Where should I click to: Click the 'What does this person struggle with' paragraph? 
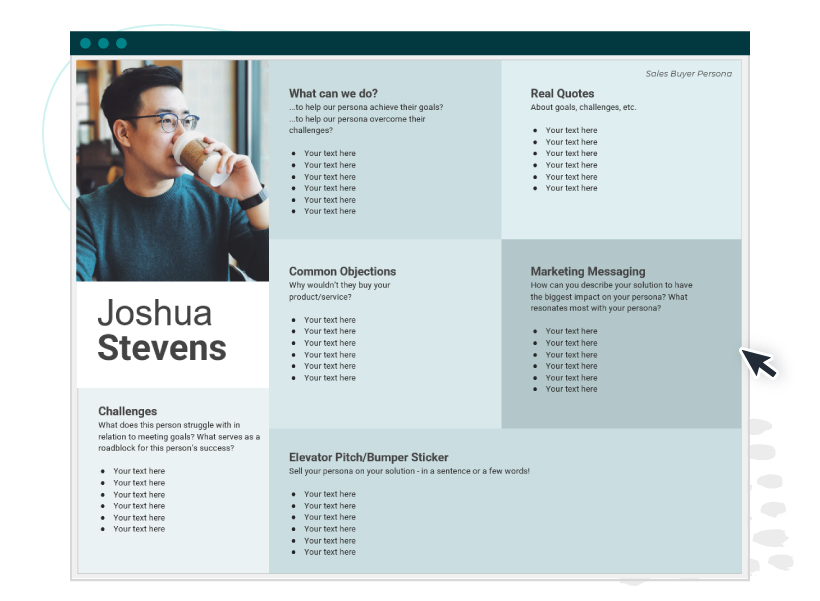pyautogui.click(x=179, y=436)
